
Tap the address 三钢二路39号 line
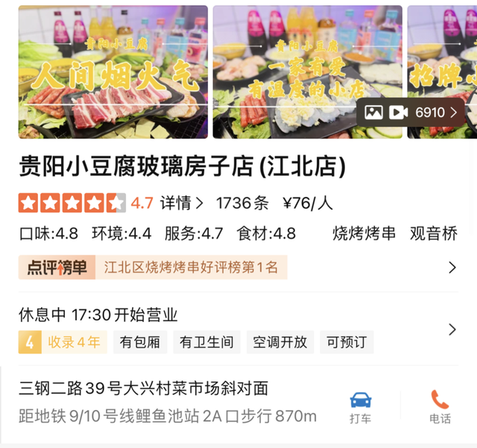143,388
